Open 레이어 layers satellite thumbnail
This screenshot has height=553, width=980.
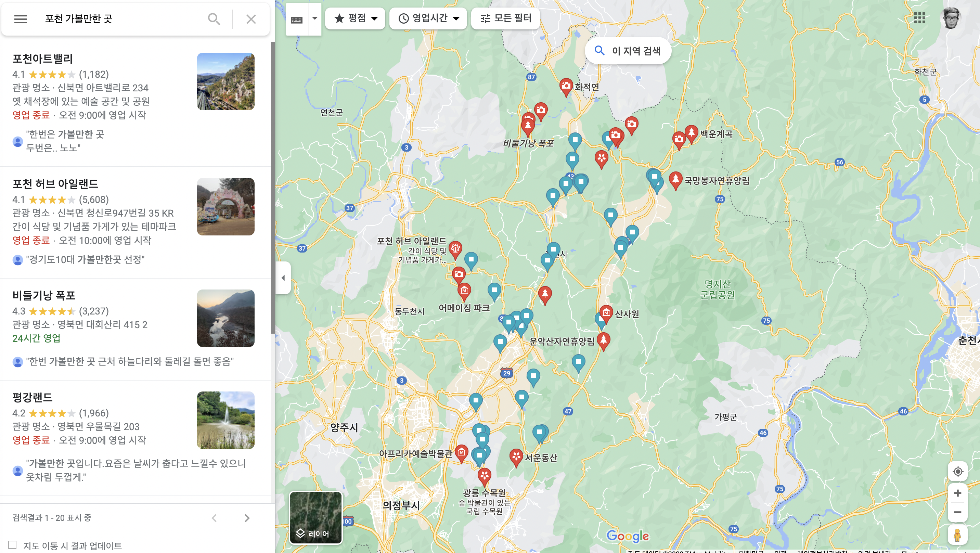tap(316, 517)
